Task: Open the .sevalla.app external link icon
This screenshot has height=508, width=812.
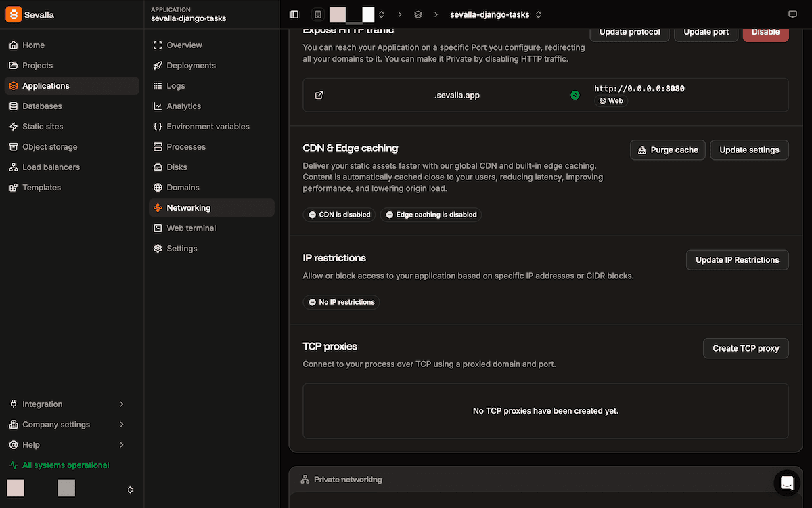Action: [319, 96]
